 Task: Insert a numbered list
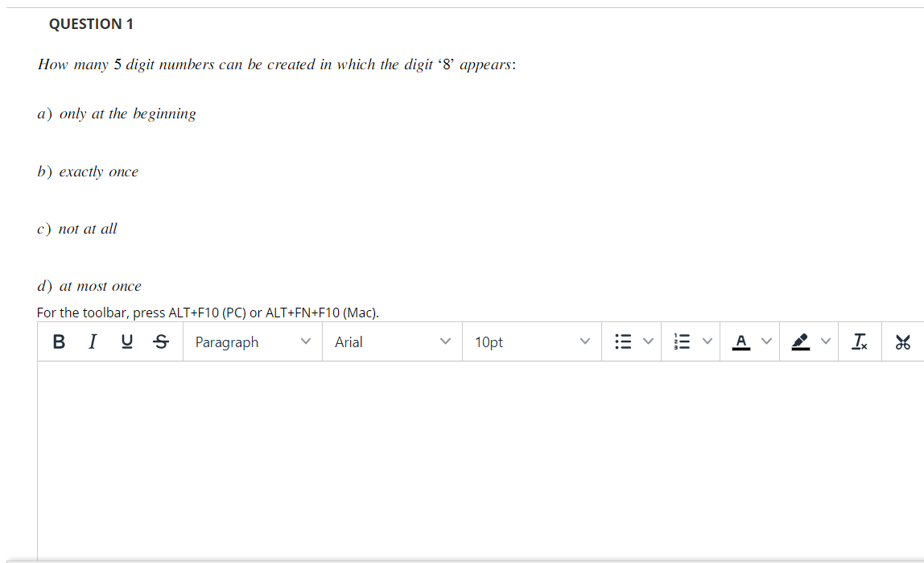(x=681, y=341)
